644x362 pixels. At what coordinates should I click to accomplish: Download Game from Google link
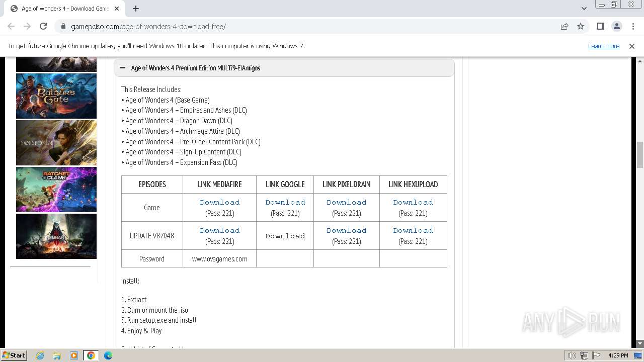pyautogui.click(x=285, y=202)
